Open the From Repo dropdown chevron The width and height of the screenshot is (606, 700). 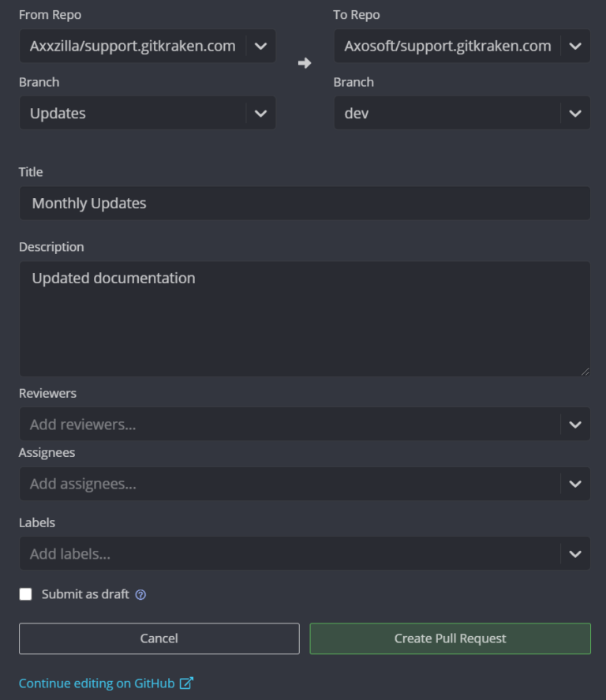(260, 47)
